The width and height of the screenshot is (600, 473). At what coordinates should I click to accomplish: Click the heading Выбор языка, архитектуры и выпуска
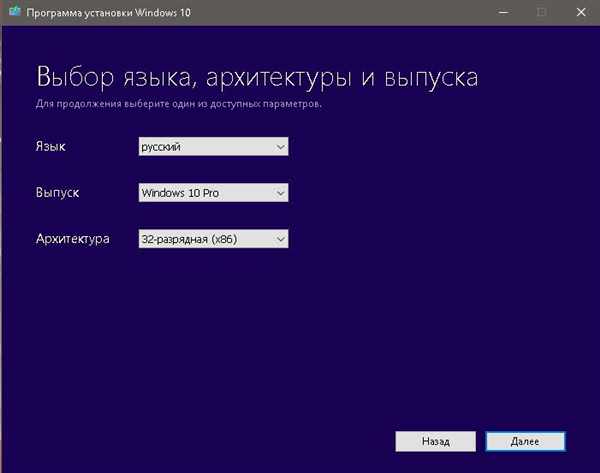[x=257, y=78]
